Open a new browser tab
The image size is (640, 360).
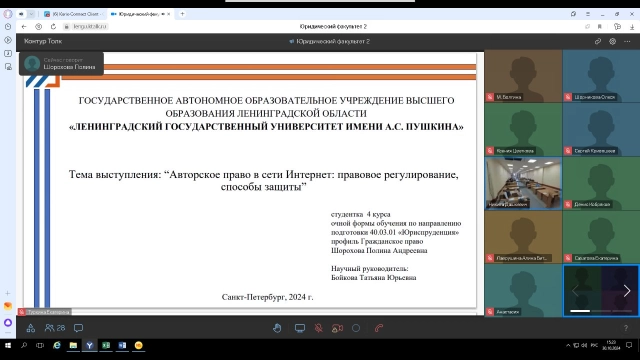pos(182,14)
